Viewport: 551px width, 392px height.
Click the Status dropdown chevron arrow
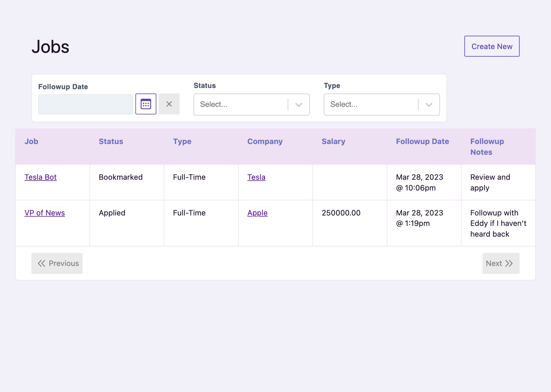(x=298, y=105)
